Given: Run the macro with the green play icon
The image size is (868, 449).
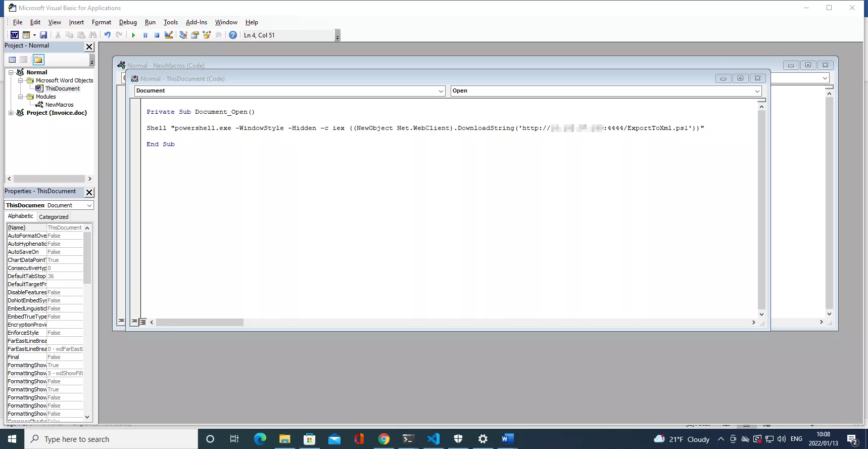Looking at the screenshot, I should (x=133, y=35).
